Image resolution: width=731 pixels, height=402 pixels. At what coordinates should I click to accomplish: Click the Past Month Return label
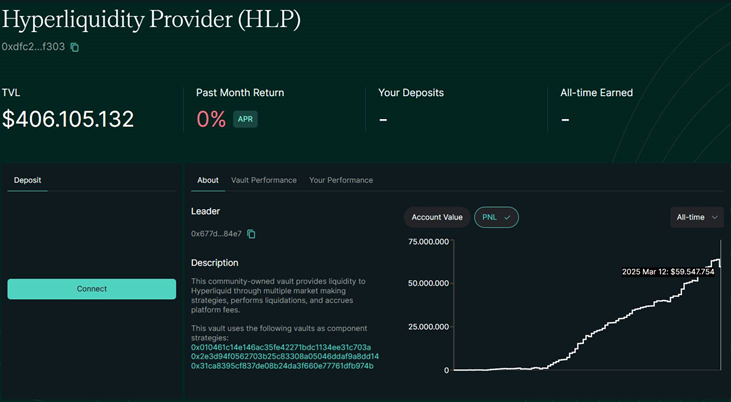point(240,93)
